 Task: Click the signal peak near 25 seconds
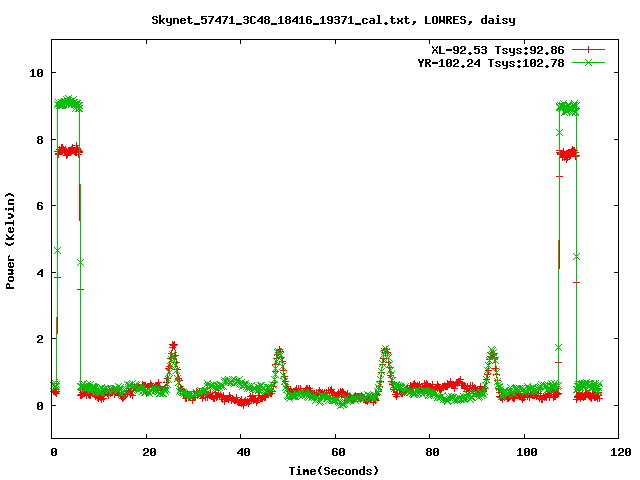tap(173, 348)
